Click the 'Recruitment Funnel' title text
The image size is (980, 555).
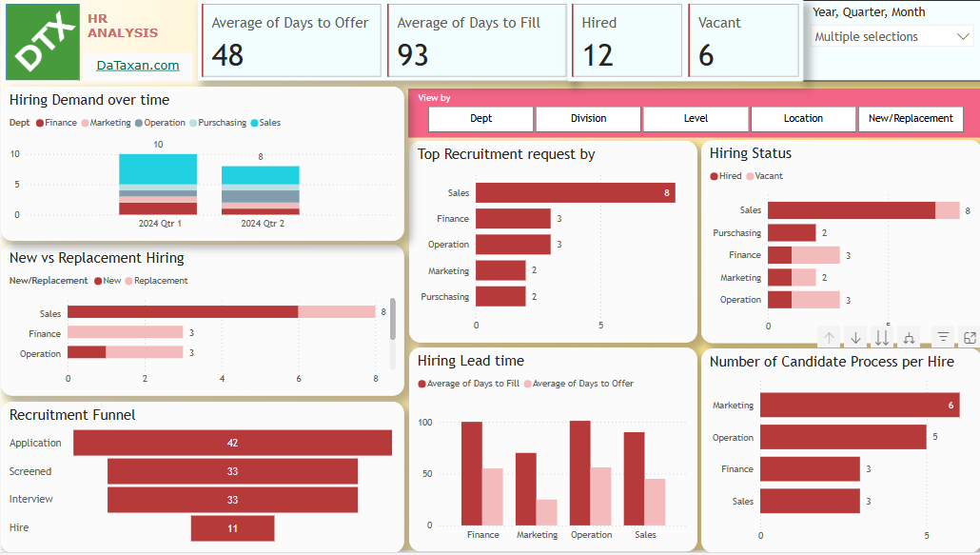(x=72, y=415)
